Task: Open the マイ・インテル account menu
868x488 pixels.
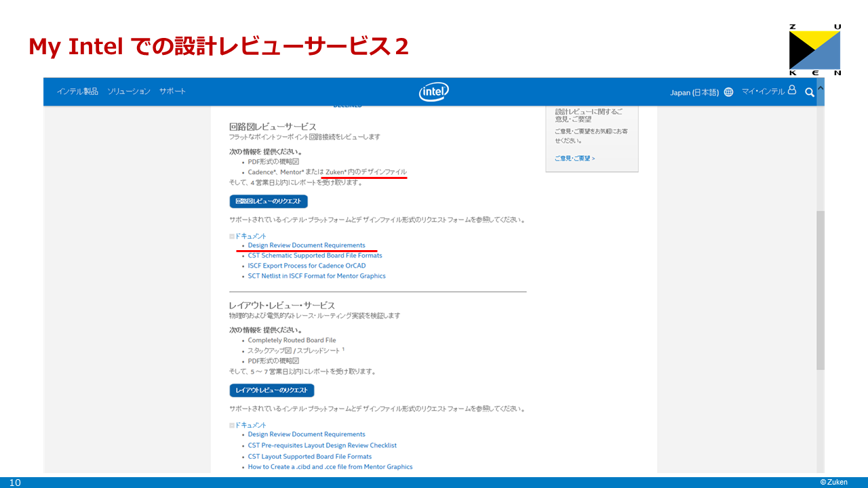Action: (763, 91)
